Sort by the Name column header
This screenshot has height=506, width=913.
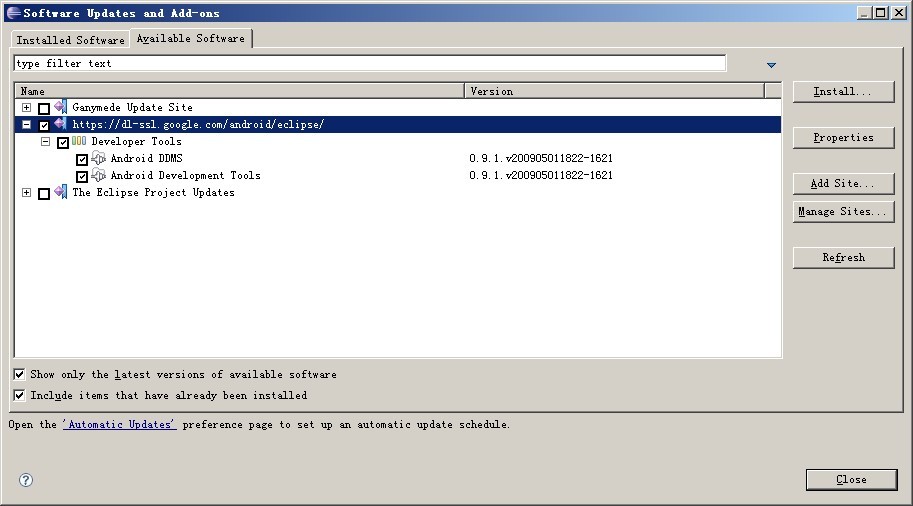point(239,91)
